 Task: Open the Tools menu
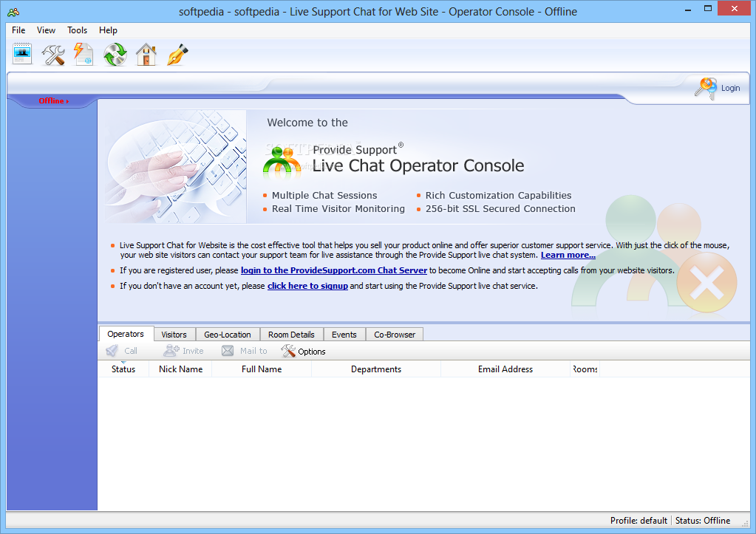pyautogui.click(x=77, y=30)
